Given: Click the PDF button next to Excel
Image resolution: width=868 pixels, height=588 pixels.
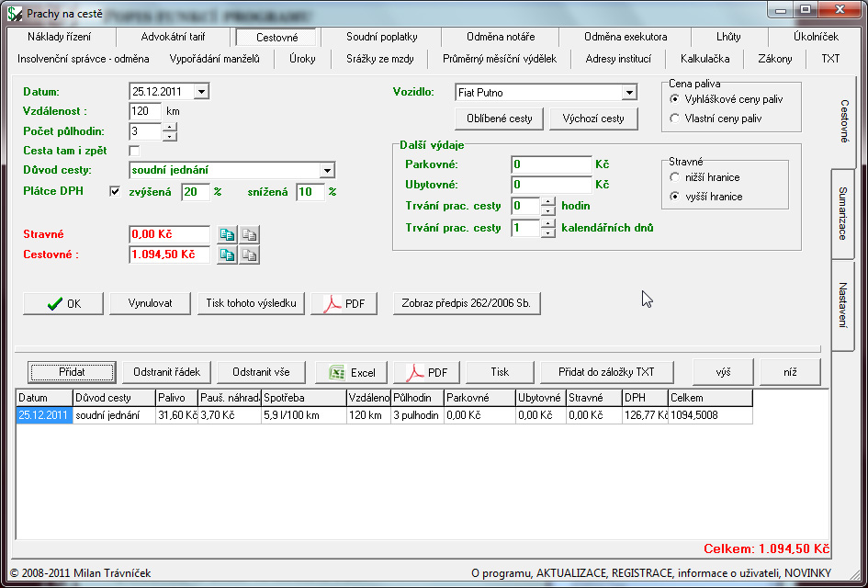Looking at the screenshot, I should tap(426, 372).
